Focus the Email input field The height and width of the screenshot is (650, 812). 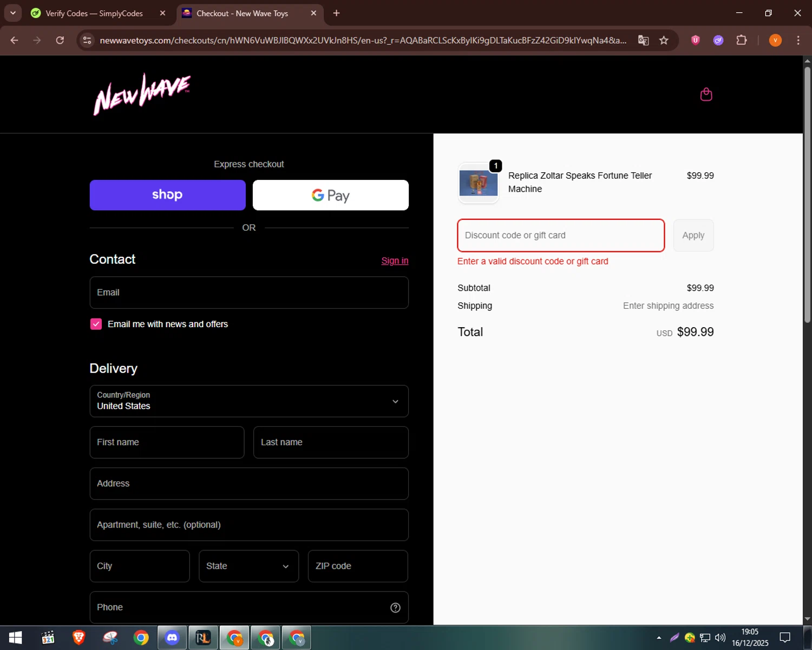pos(249,292)
